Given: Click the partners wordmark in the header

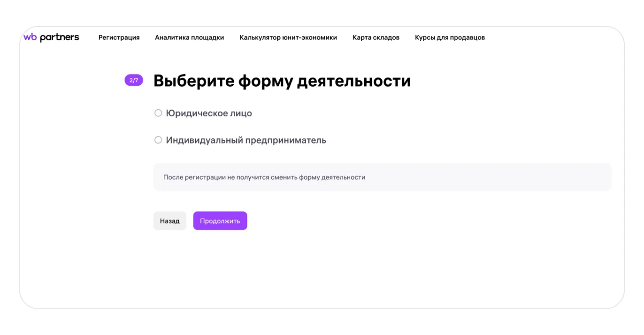Looking at the screenshot, I should [59, 37].
